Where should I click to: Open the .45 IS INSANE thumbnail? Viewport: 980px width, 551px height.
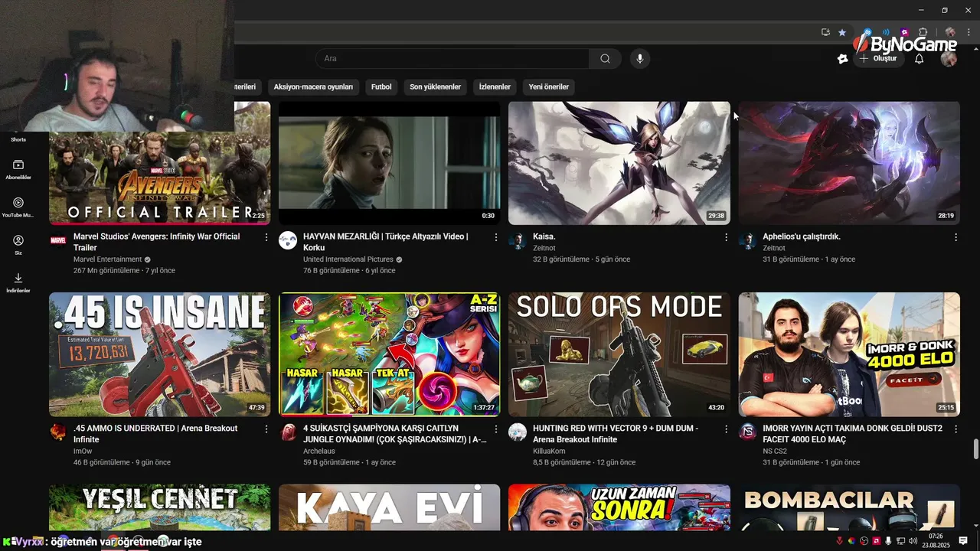(x=160, y=354)
